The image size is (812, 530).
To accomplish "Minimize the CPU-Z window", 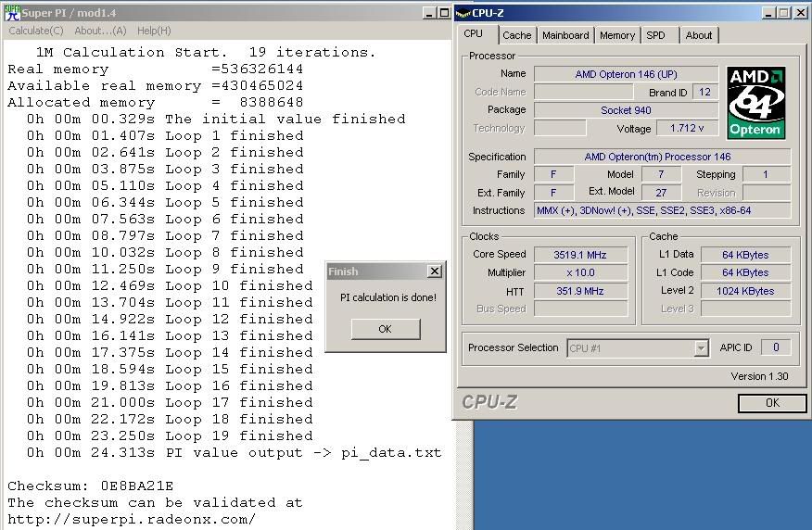I will click(x=769, y=13).
